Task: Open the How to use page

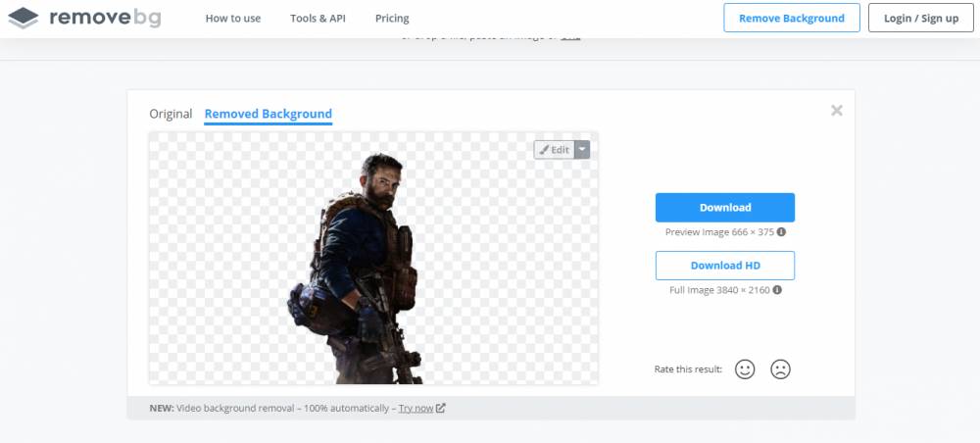Action: [x=233, y=18]
